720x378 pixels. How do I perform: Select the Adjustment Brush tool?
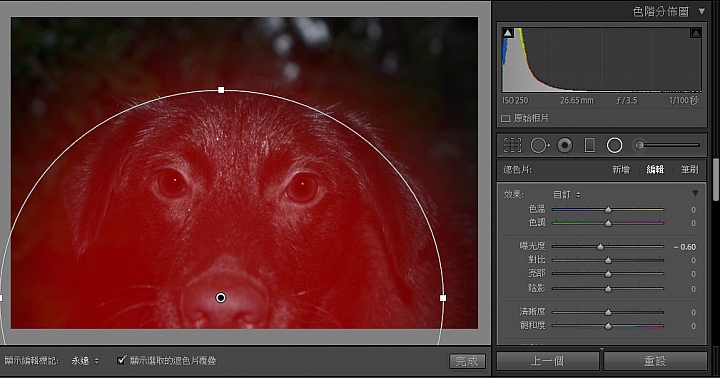[x=667, y=146]
